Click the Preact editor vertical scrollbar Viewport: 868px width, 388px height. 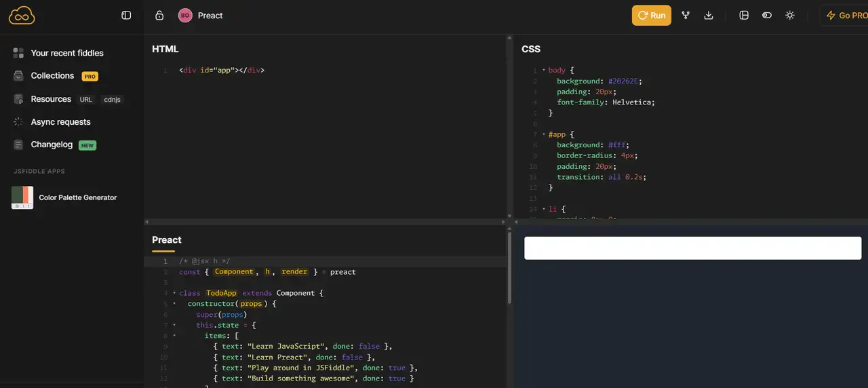(509, 268)
